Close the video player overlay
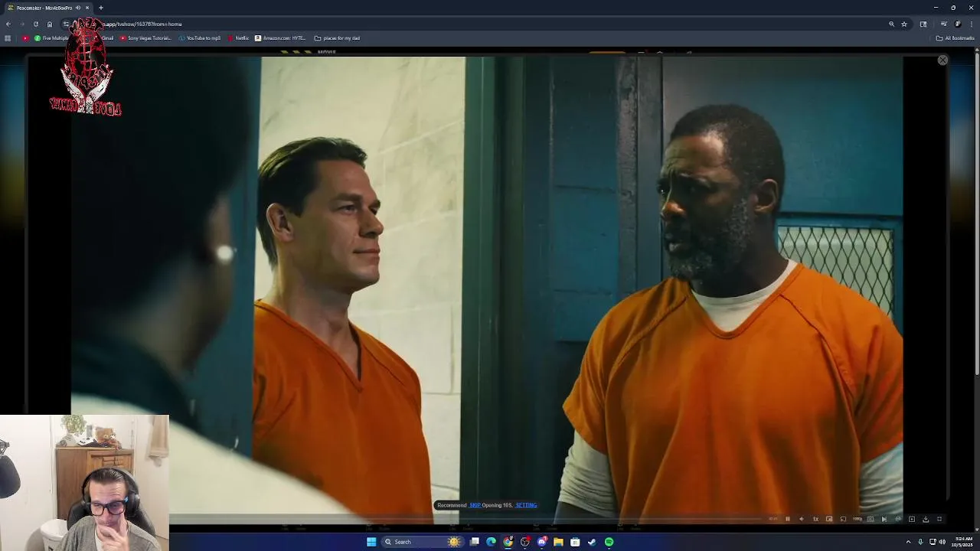This screenshot has width=980, height=551. click(x=942, y=60)
